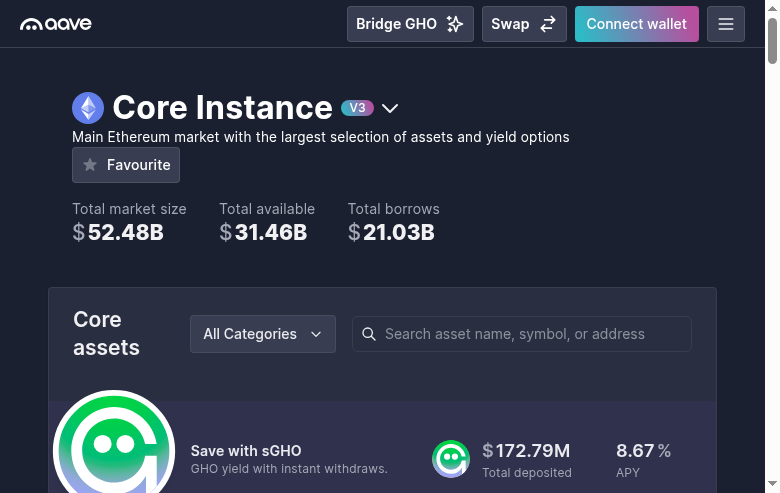Click the sparkle icon on Bridge GHO
Screen dimensions: 780x493
coord(455,24)
